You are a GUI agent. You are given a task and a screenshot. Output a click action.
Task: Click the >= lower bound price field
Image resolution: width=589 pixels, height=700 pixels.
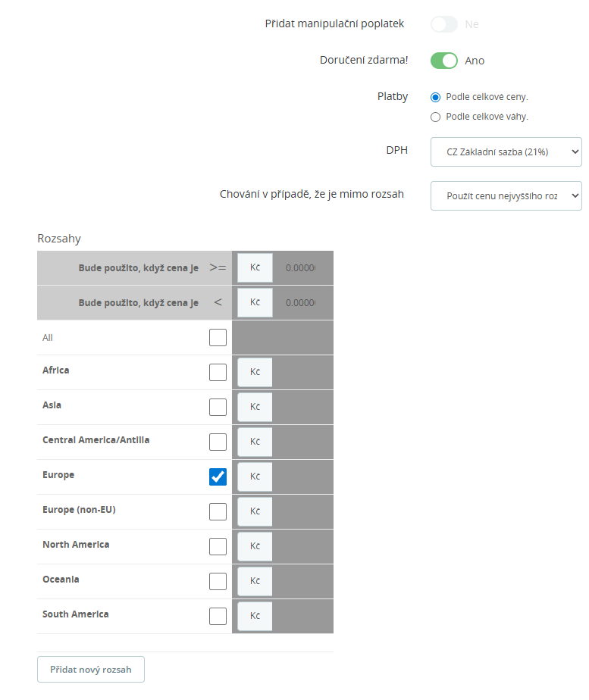[302, 268]
